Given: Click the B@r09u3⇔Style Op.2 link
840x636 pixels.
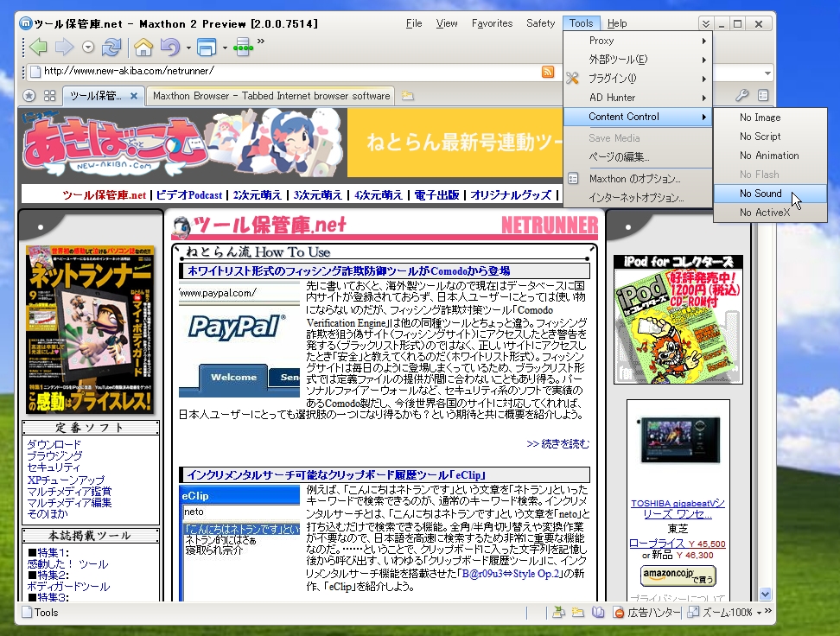Looking at the screenshot, I should [511, 574].
